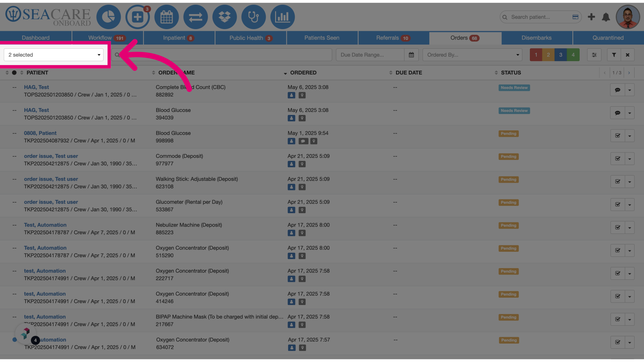Screen dimensions: 644x362
Task: Open the transfer arrows icon
Action: 196,17
